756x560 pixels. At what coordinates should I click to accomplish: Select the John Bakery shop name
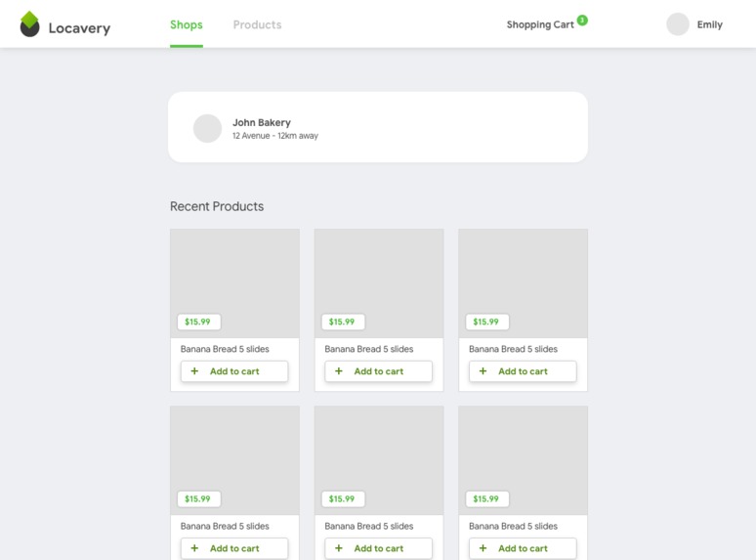[x=262, y=122]
